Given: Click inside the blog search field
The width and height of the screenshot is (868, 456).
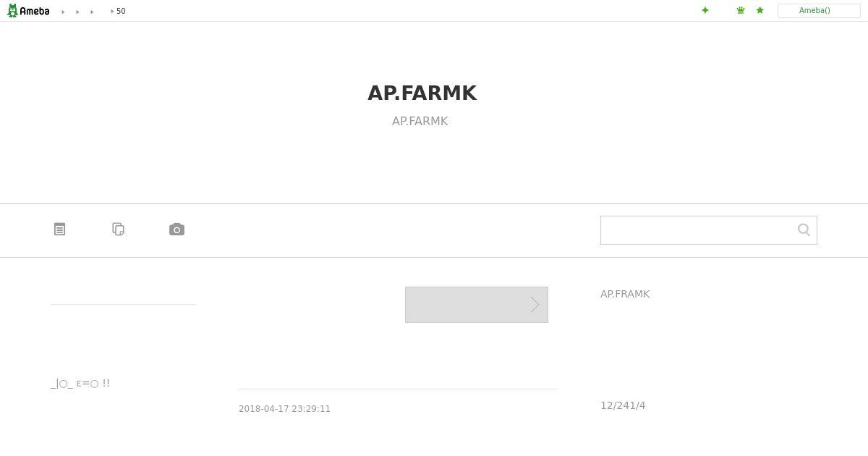Looking at the screenshot, I should click(697, 230).
